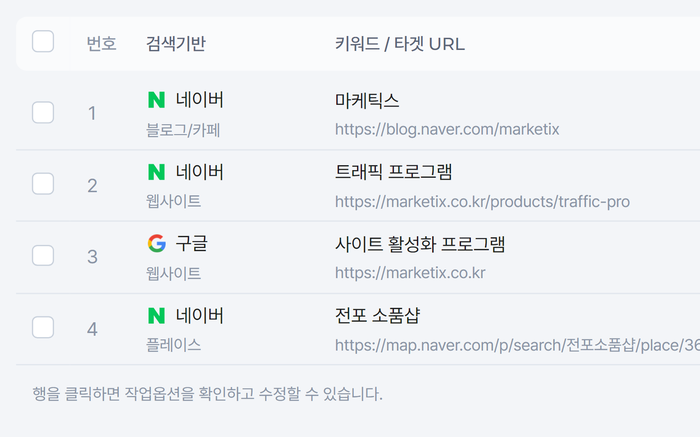Viewport: 700px width, 437px height.
Task: Click row number 1
Action: (92, 113)
